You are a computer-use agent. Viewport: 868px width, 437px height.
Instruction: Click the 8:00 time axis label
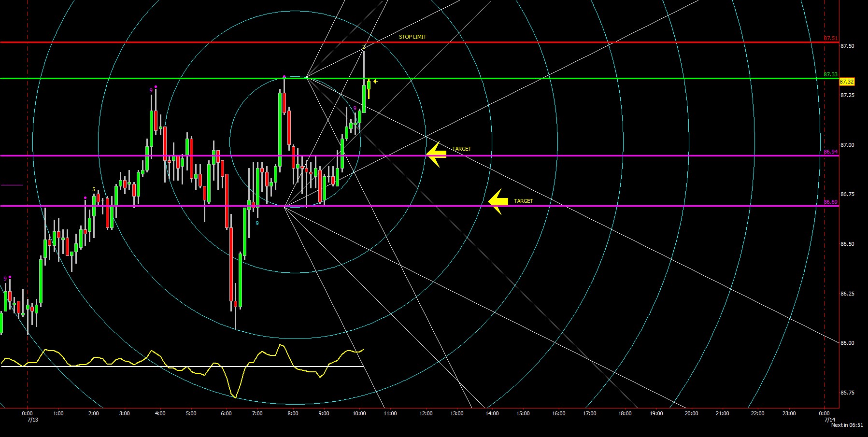pyautogui.click(x=293, y=413)
